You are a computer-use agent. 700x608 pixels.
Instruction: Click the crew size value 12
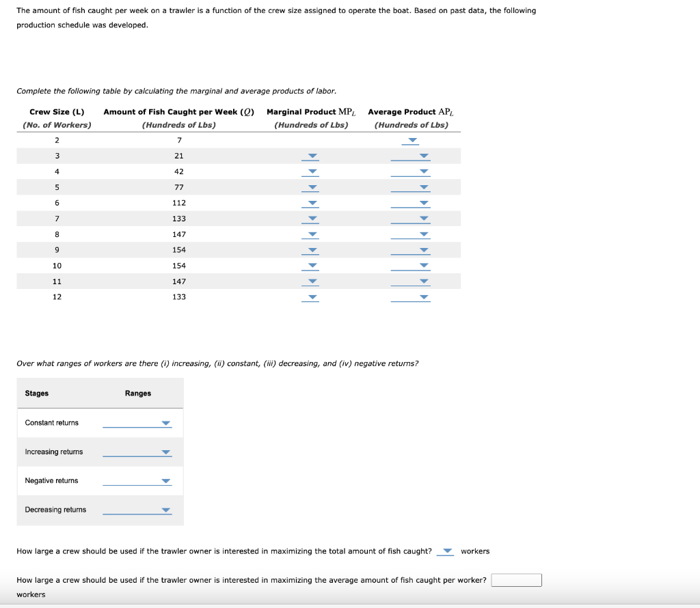[x=57, y=297]
